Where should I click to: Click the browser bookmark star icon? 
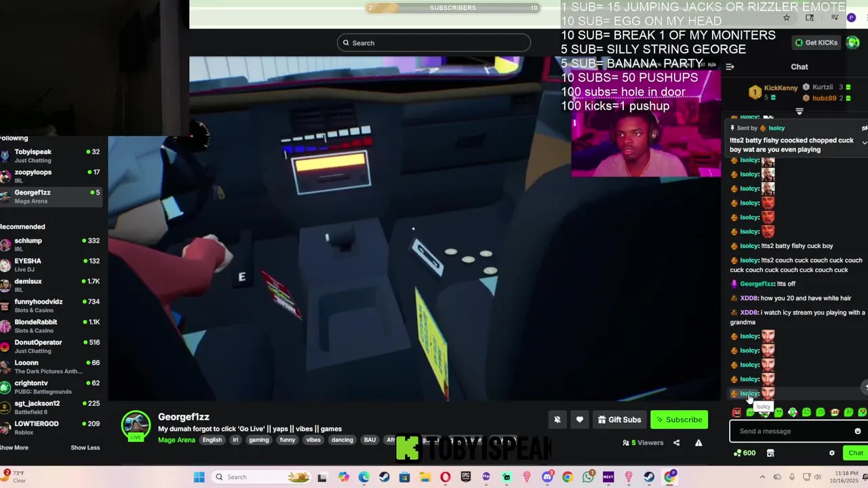[787, 18]
